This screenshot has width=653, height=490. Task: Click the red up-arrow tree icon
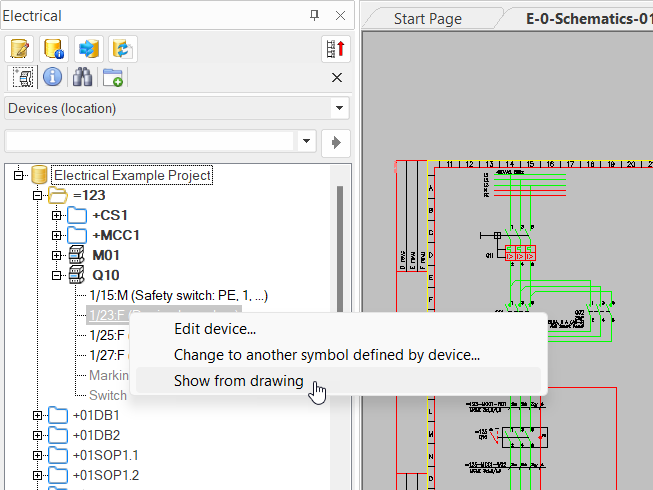(x=336, y=49)
